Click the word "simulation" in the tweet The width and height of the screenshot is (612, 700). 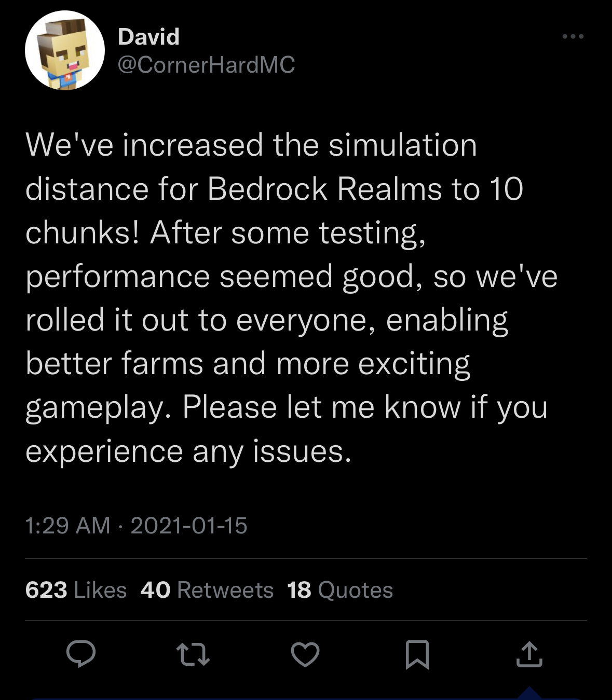point(403,145)
